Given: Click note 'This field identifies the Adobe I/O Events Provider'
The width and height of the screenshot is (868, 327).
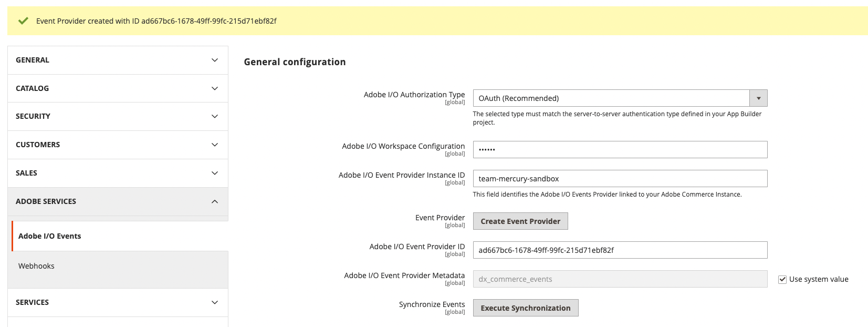Looking at the screenshot, I should tap(607, 195).
